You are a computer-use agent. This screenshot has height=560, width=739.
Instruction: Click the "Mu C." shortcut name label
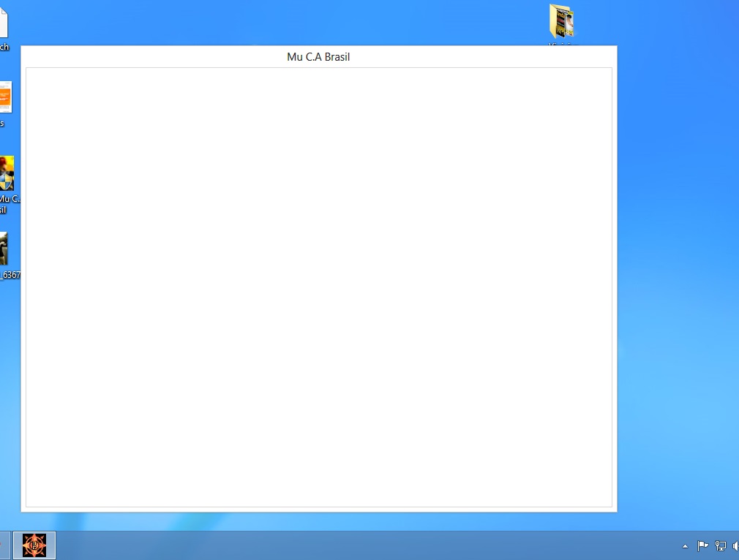coord(9,199)
